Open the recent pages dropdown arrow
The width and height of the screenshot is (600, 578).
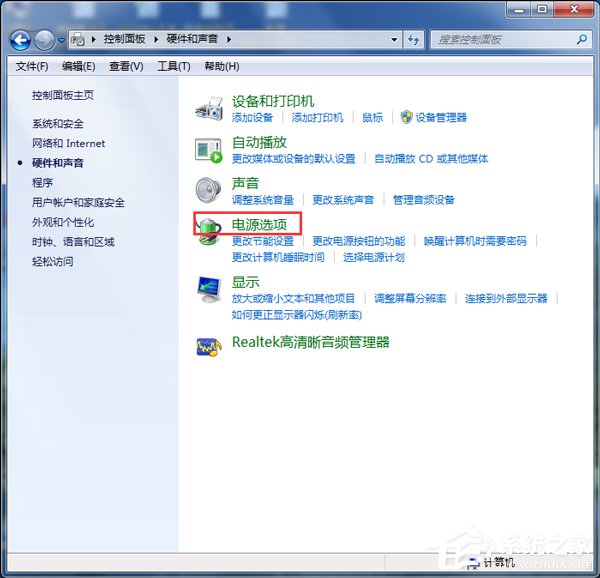point(61,40)
